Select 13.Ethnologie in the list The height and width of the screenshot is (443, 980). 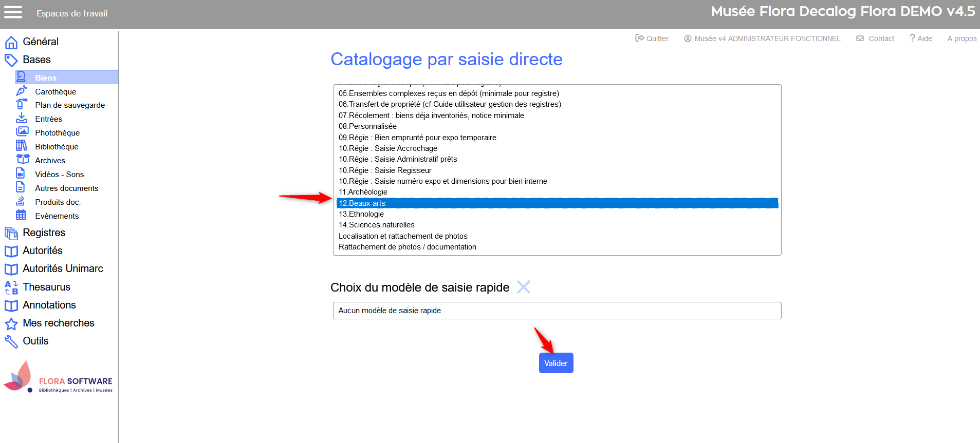361,214
